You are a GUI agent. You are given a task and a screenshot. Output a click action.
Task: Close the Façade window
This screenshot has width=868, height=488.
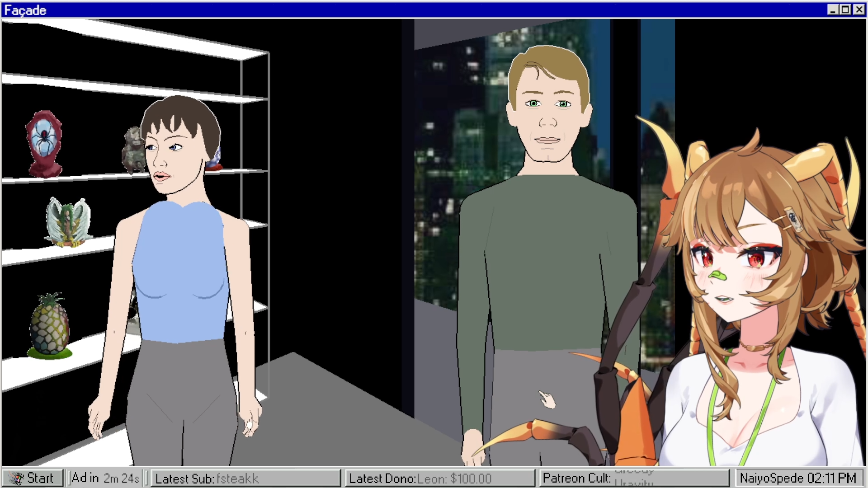point(859,9)
